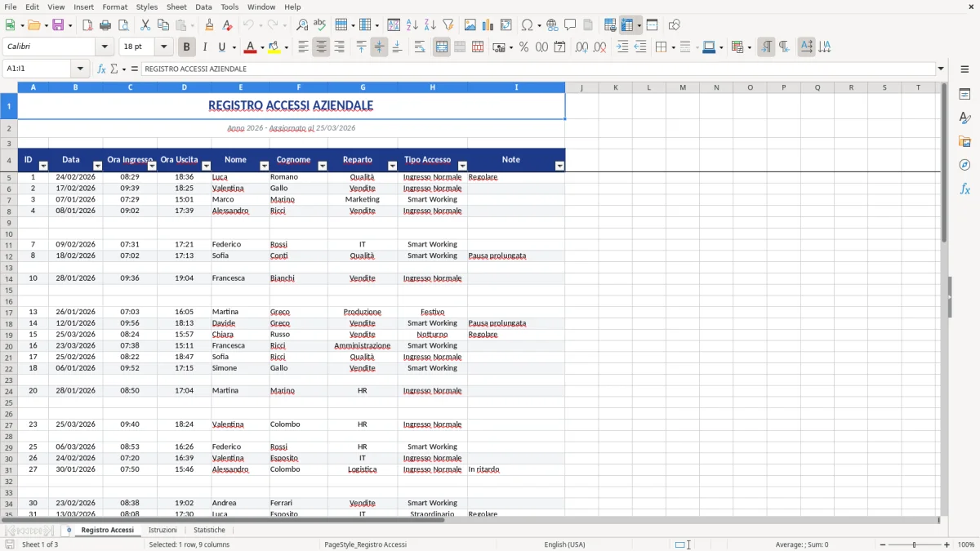Open the font color dropdown arrow
Screen dimensions: 980x551
(261, 47)
